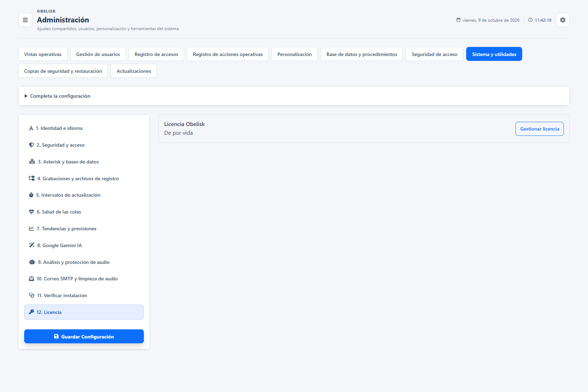Open the Personalización tab

[x=294, y=54]
